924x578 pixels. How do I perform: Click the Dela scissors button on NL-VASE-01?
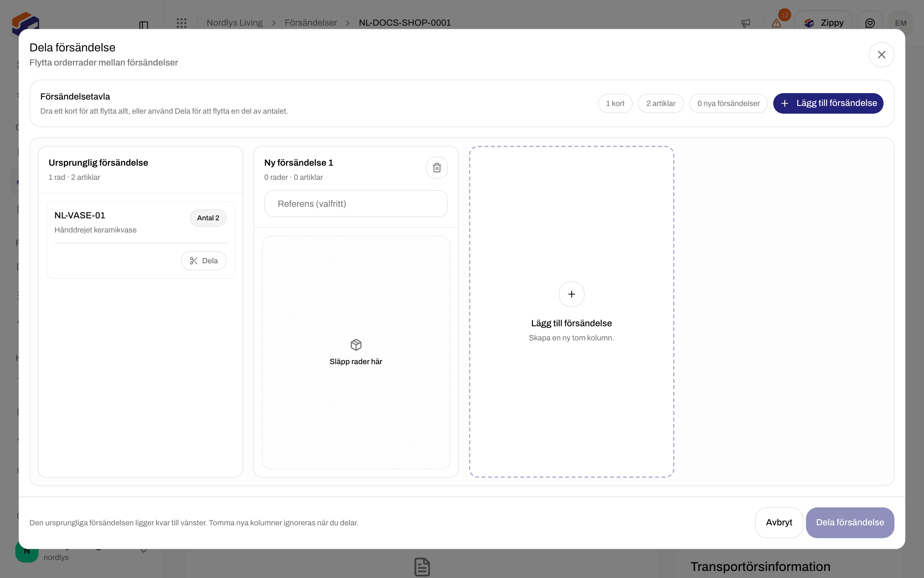coord(203,261)
